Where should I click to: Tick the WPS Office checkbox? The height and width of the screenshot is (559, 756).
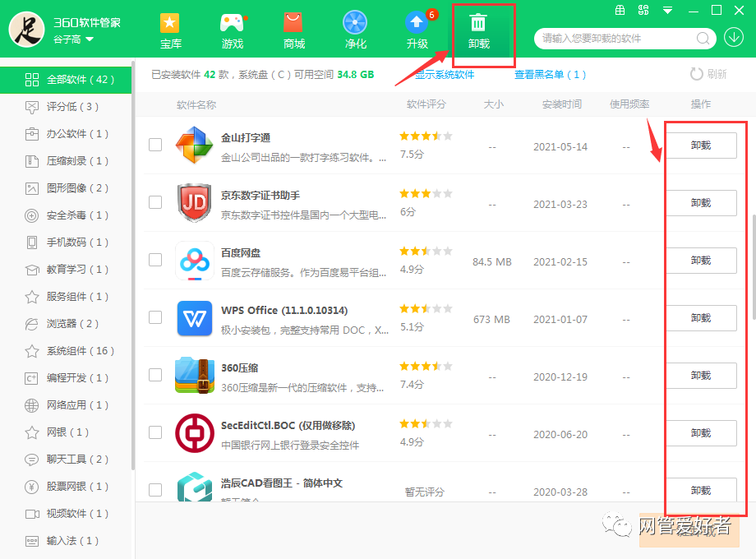[x=155, y=317]
